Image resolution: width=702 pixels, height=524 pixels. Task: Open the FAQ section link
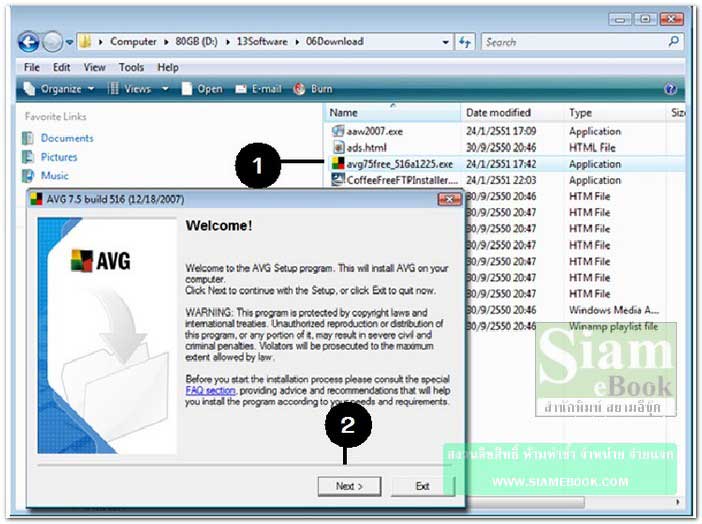pyautogui.click(x=210, y=391)
